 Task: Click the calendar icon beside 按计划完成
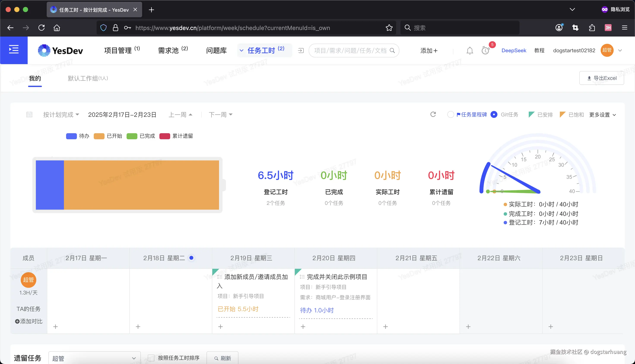[x=29, y=114]
